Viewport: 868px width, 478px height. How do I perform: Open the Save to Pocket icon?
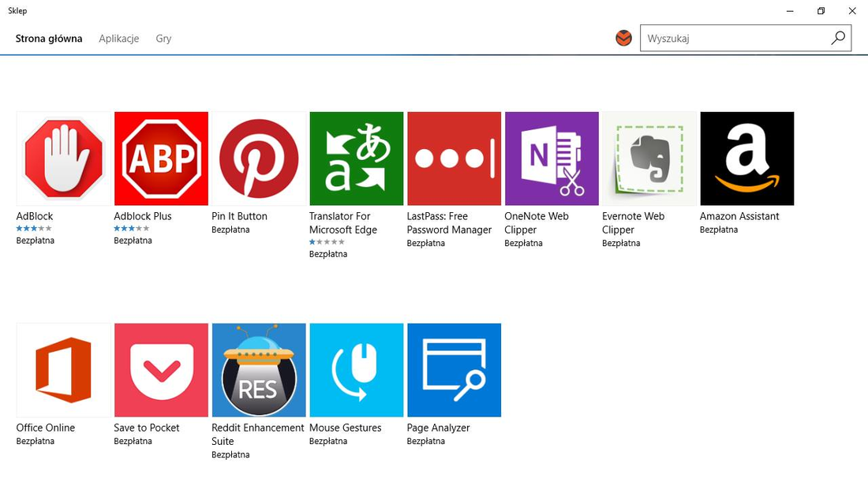point(161,370)
